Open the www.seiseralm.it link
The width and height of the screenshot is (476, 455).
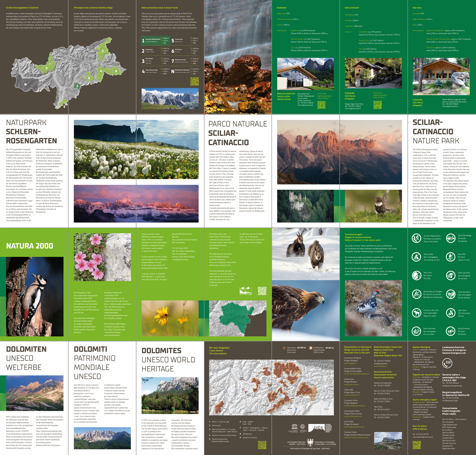(x=380, y=366)
